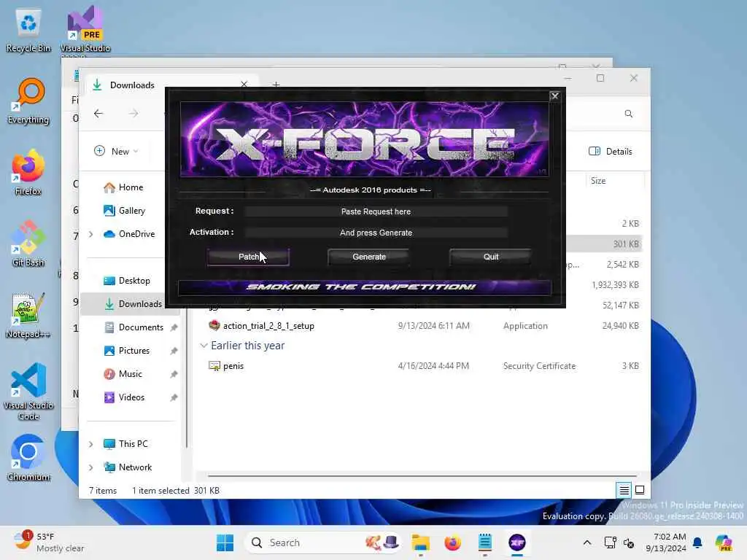Select Visual Studio Code desktop shortcut

[28, 392]
